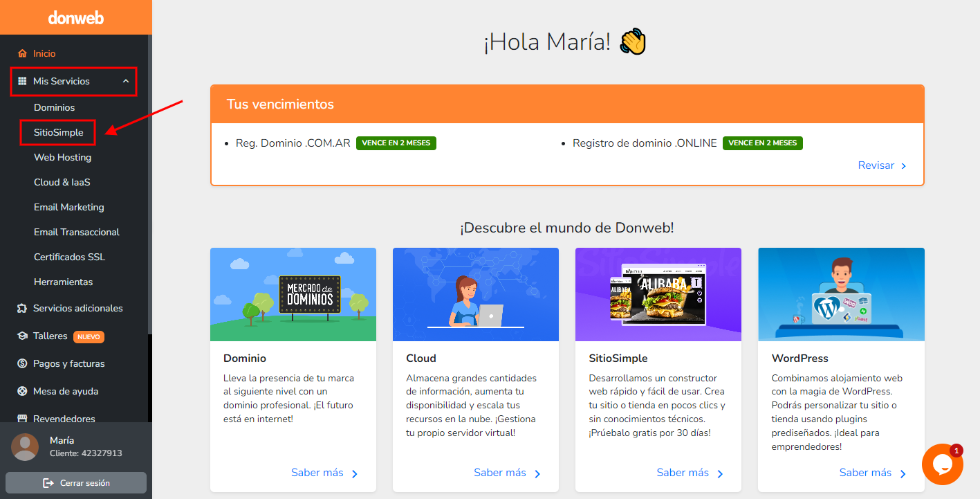Click the WordPress card title
The width and height of the screenshot is (980, 499).
pos(800,359)
